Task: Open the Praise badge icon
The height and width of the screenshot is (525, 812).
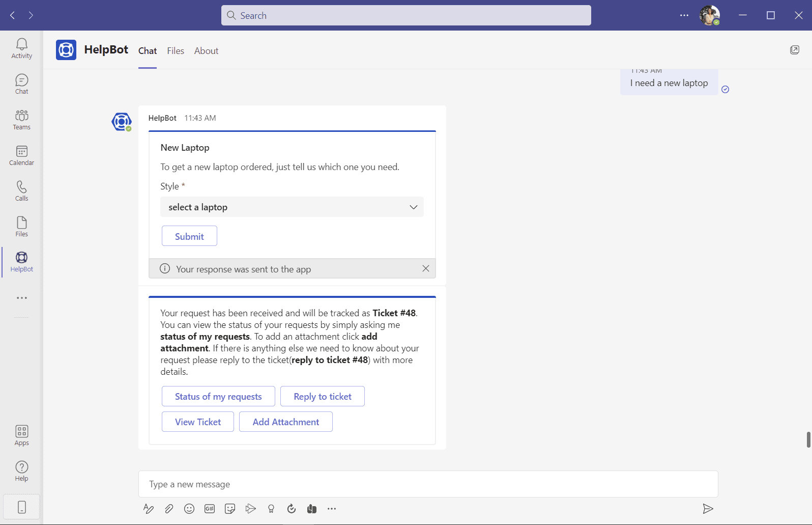Action: (x=271, y=509)
